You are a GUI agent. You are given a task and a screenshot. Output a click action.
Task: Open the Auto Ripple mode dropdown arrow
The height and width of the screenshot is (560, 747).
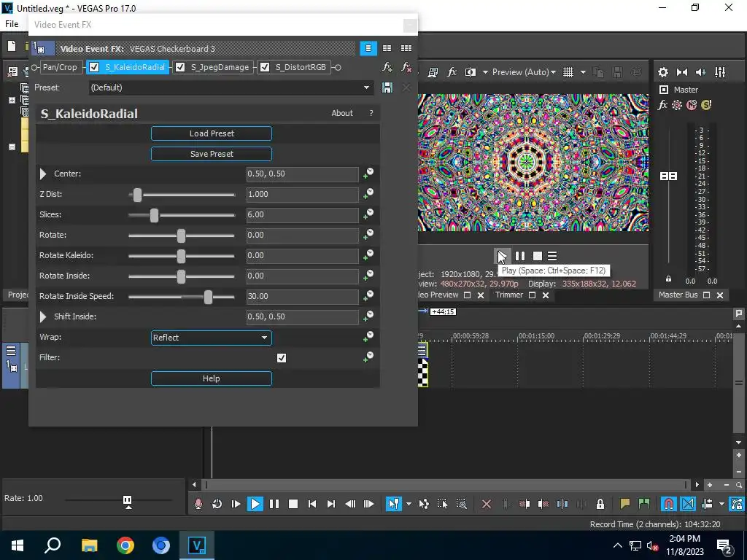721,504
